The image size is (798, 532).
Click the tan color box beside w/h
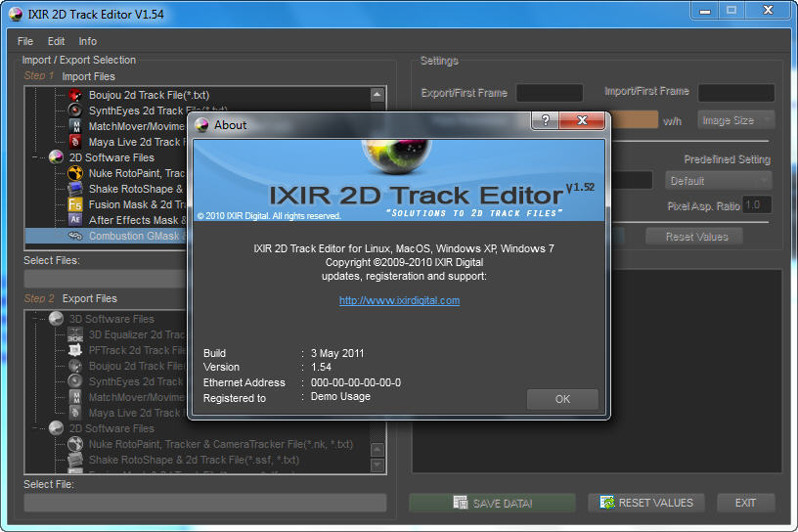[634, 120]
